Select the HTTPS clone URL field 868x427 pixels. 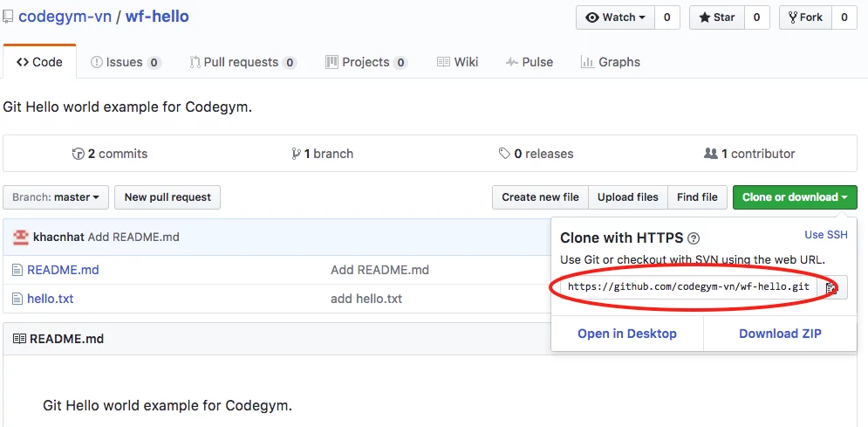click(688, 287)
